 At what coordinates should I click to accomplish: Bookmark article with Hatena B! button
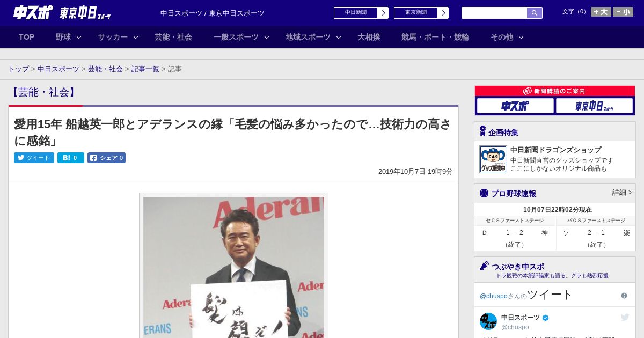(x=71, y=158)
